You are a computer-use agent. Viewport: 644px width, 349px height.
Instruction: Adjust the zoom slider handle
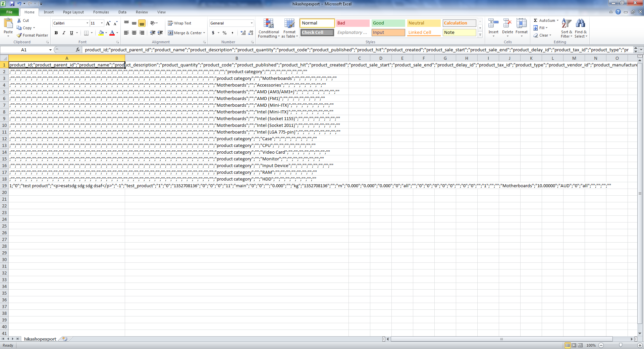point(621,345)
